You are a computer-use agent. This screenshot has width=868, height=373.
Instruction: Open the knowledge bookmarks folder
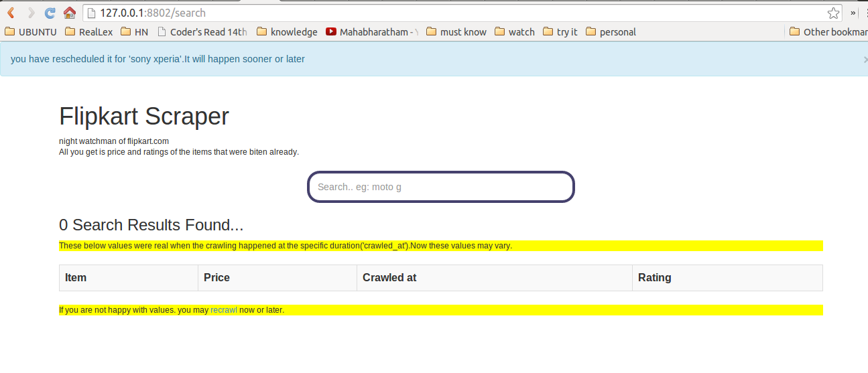click(287, 31)
